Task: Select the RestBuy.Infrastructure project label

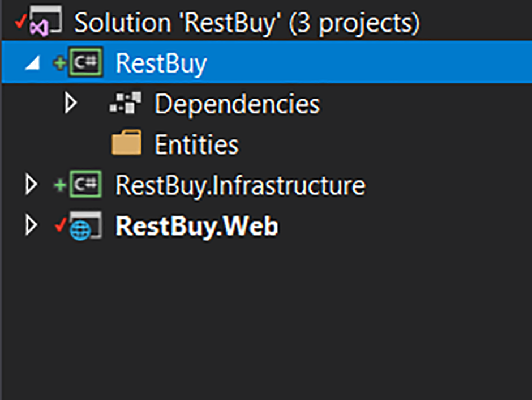Action: pos(240,186)
